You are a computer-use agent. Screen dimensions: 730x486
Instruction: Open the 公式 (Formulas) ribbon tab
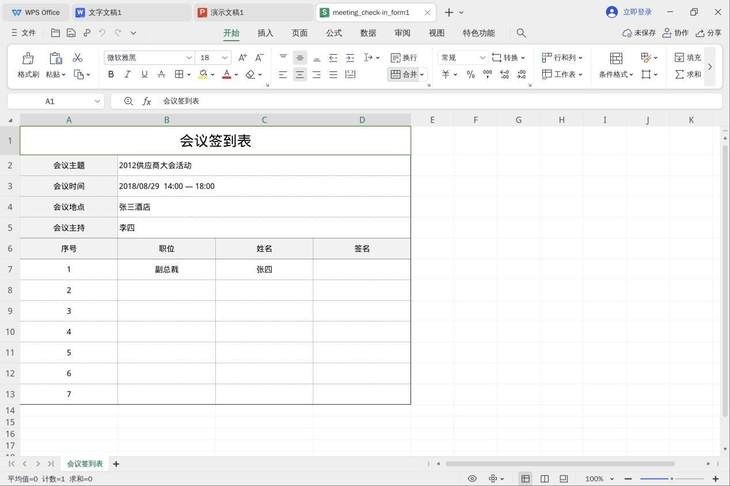pyautogui.click(x=334, y=33)
